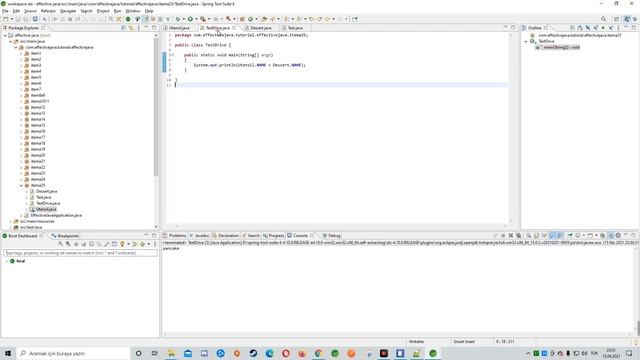
Task: Select Dessert.java in Package Explorer tree
Action: [46, 191]
